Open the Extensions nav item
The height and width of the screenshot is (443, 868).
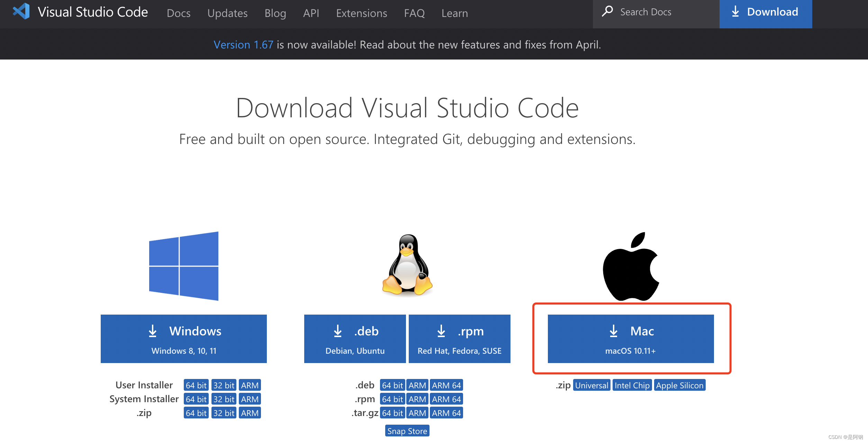point(362,13)
